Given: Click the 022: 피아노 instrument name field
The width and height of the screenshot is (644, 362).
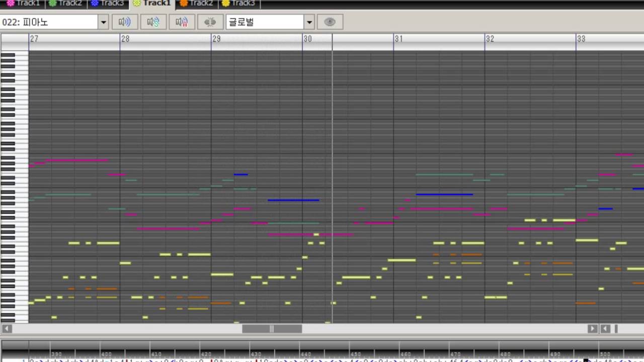Looking at the screenshot, I should [49, 22].
